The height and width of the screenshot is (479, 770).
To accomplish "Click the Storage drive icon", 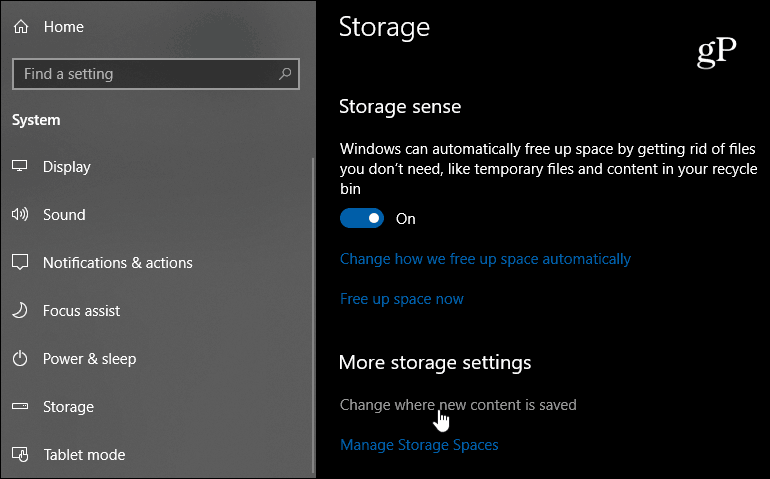I will (x=20, y=406).
